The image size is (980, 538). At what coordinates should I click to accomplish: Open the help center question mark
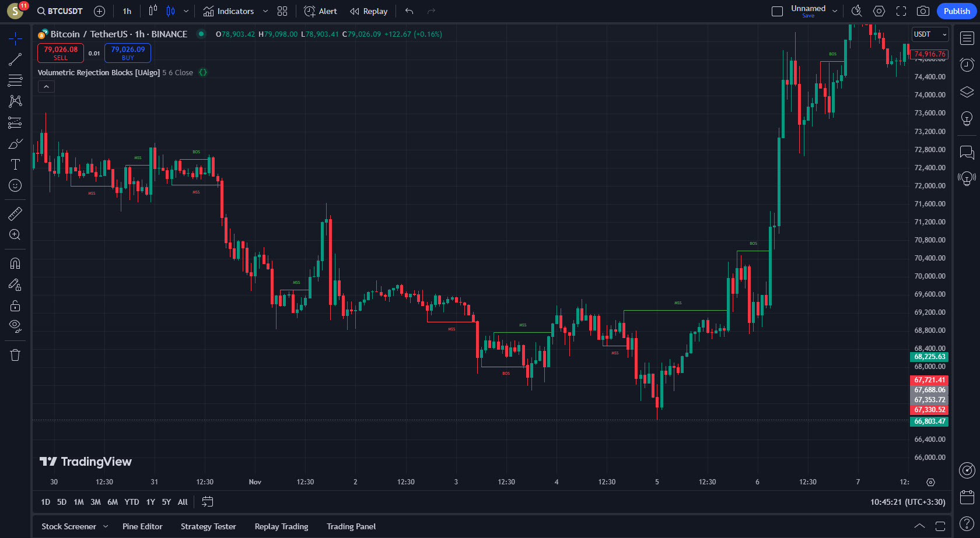(x=967, y=524)
